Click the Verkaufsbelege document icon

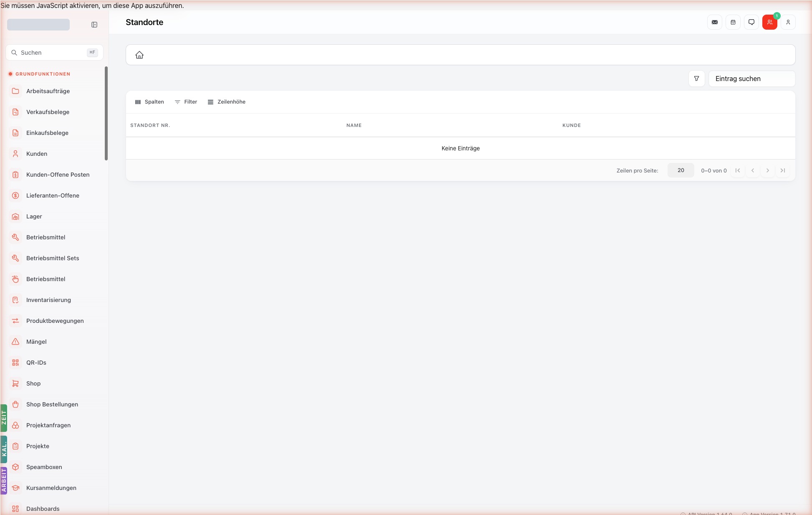[x=15, y=112]
